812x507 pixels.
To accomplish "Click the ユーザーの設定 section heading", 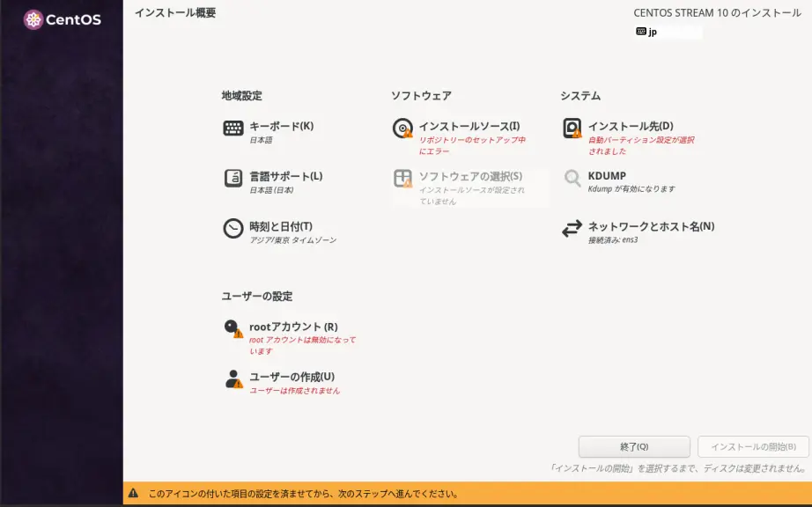I will coord(257,296).
